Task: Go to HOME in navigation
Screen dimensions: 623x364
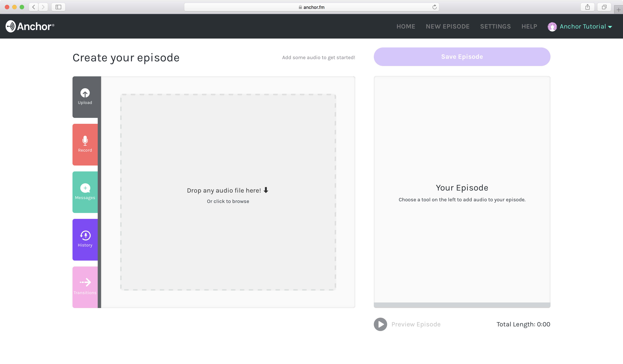Action: pyautogui.click(x=406, y=27)
